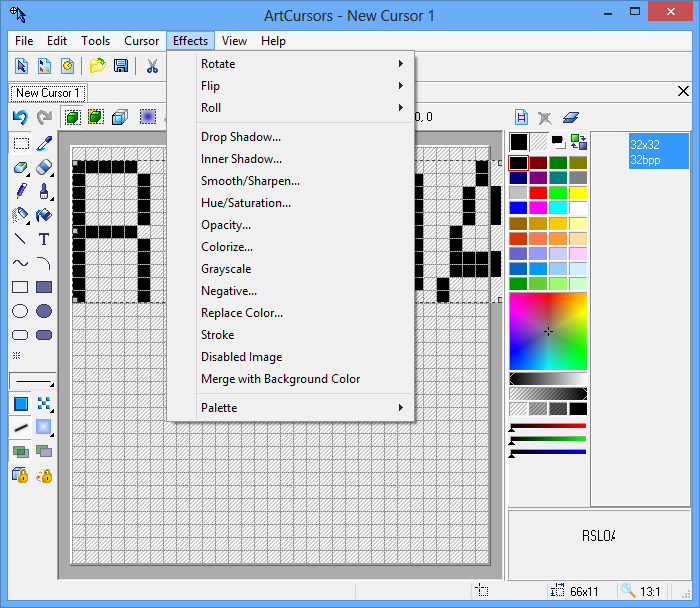Open a file with the folder icon
This screenshot has width=700, height=608.
pos(97,66)
